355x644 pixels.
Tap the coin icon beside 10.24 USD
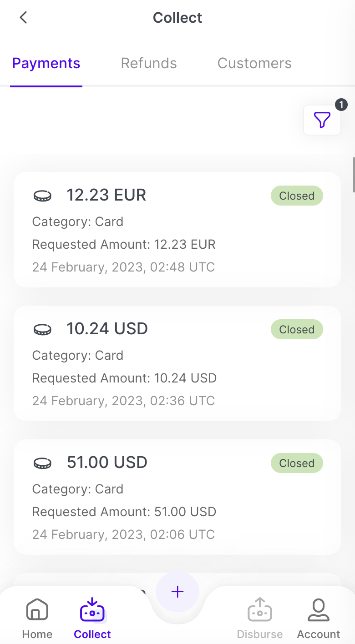tap(42, 330)
